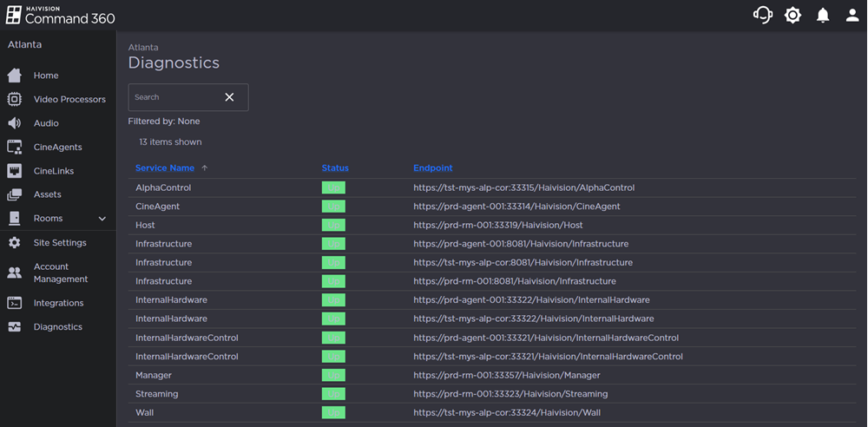Open the CineAgents menu item

point(57,147)
